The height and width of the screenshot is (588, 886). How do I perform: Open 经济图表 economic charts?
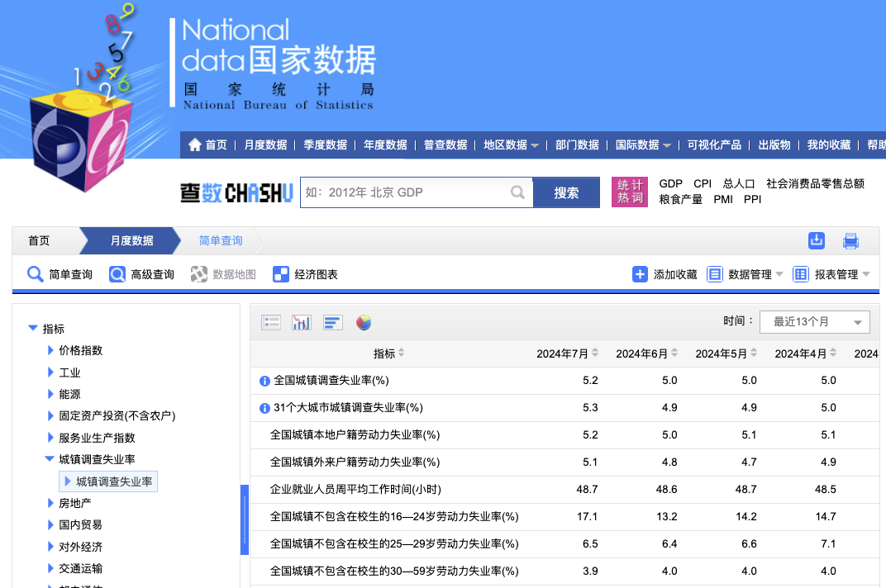pos(306,274)
